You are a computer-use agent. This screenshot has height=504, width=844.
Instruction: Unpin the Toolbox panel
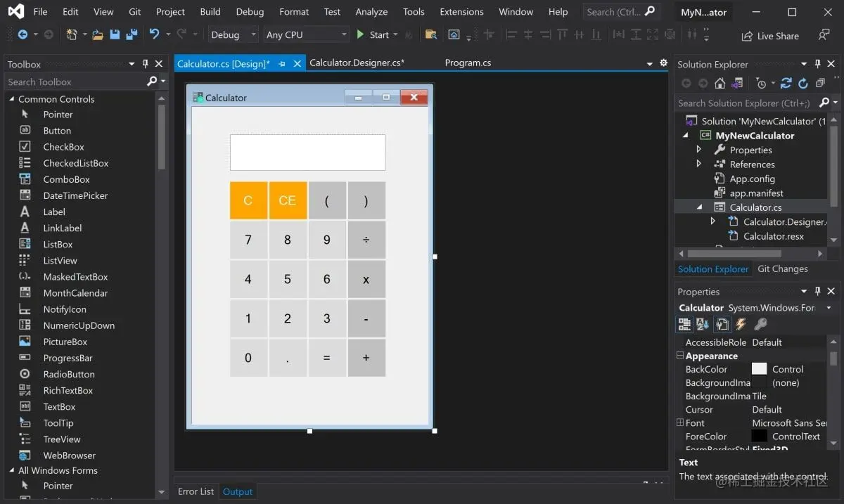[145, 64]
